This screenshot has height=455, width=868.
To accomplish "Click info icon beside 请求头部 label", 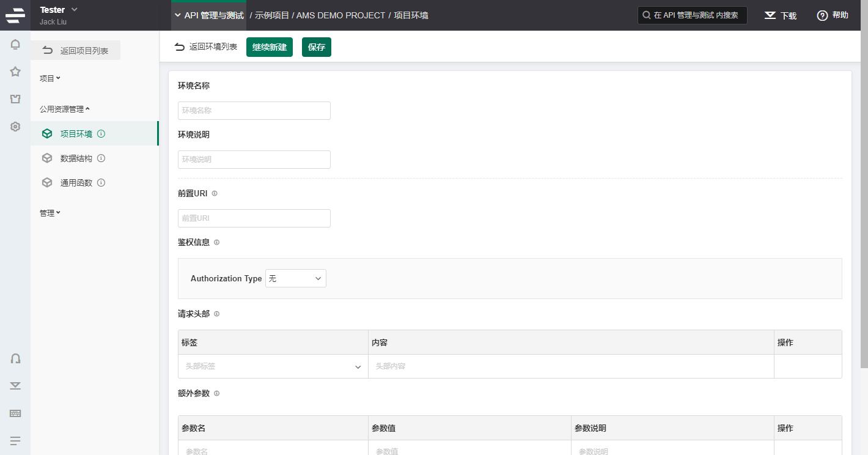I will pyautogui.click(x=216, y=314).
